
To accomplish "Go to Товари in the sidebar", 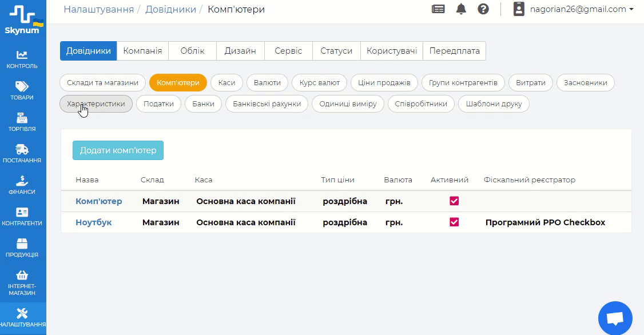I will 22,90.
